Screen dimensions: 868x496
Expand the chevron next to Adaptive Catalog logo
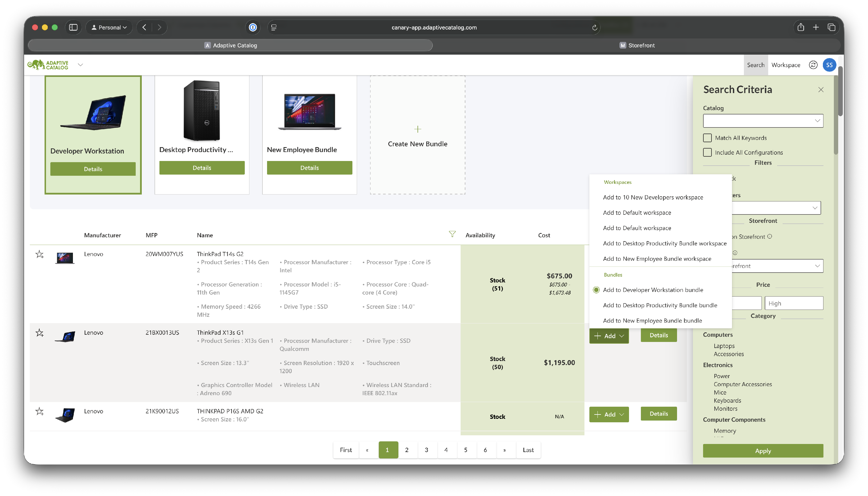click(80, 65)
